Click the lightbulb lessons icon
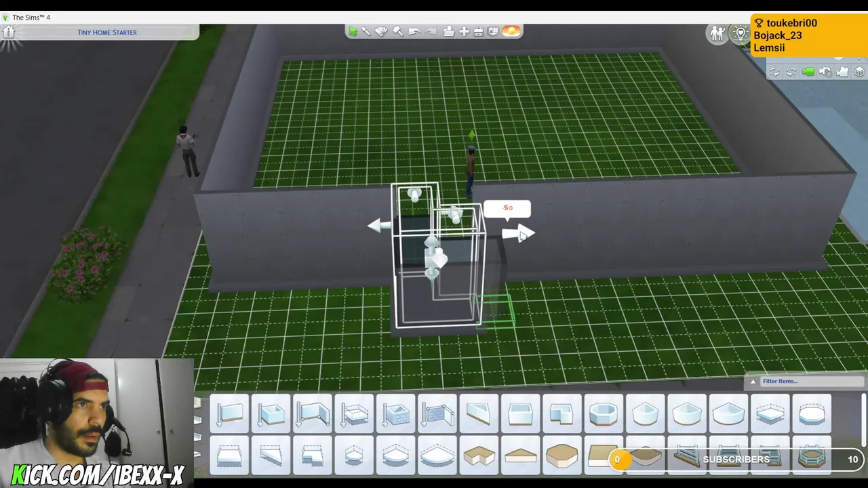 [x=741, y=33]
